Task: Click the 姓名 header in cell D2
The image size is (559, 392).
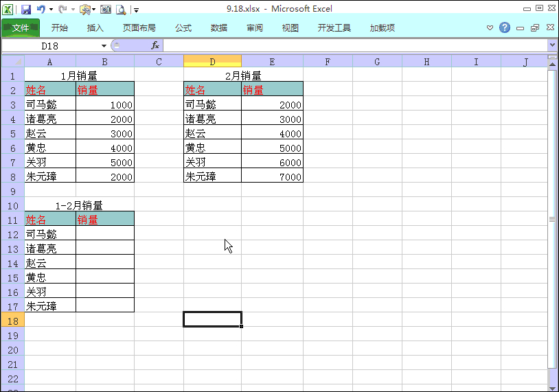Action: (212, 90)
